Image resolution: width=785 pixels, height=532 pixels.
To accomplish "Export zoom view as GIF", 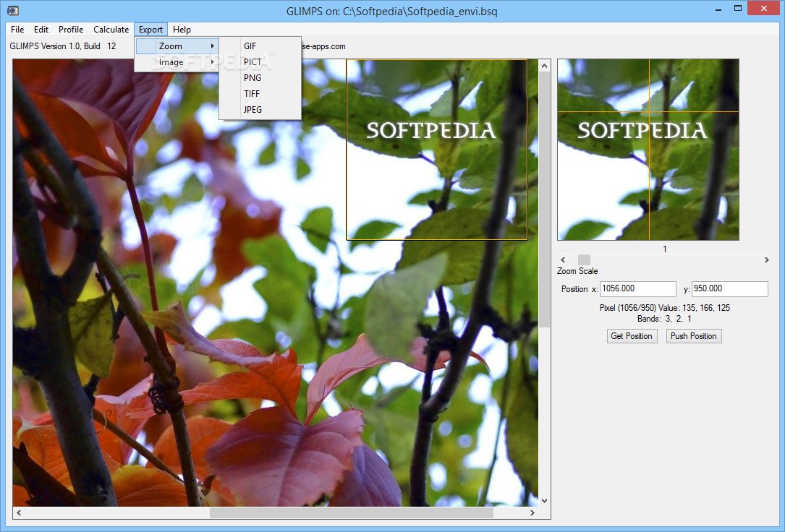I will [260, 46].
